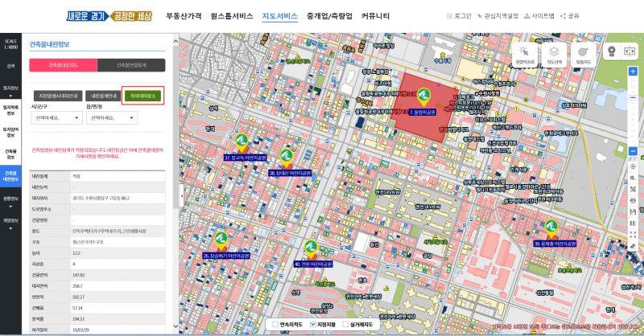Open the 읍/면/동 dropdown
644x336 pixels.
tap(112, 117)
